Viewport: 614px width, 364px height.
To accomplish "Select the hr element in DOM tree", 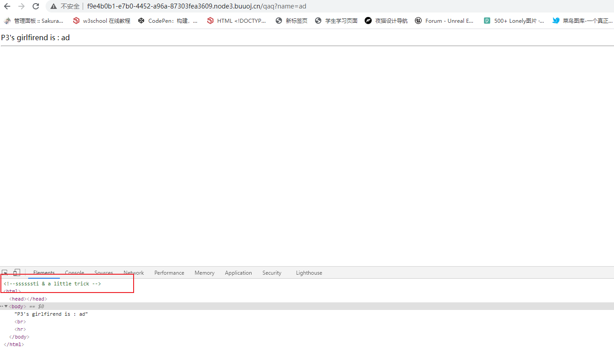I will tap(20, 329).
